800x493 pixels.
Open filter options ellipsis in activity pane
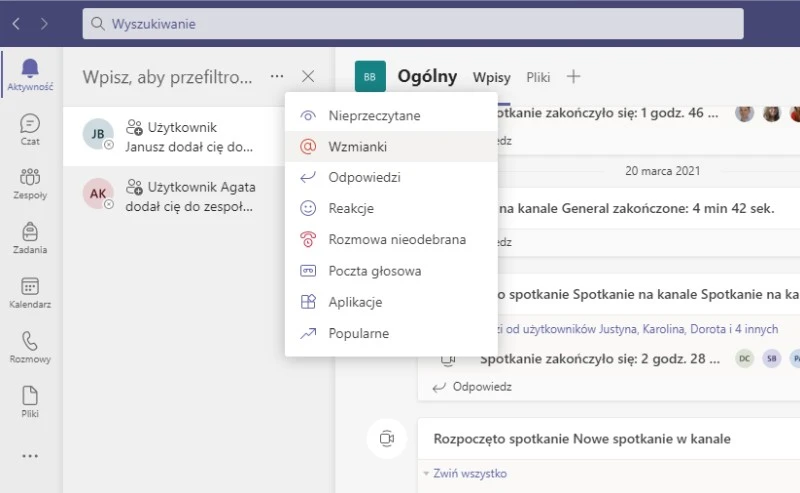277,77
